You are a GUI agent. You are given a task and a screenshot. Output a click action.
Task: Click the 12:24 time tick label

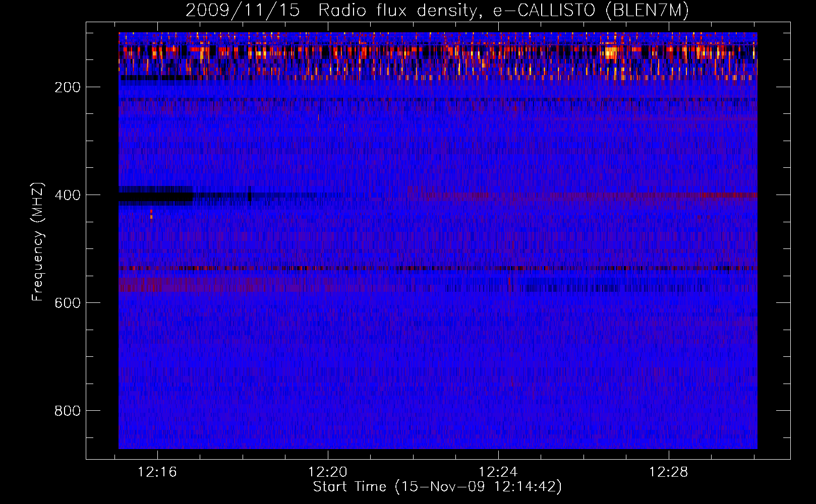(x=498, y=472)
